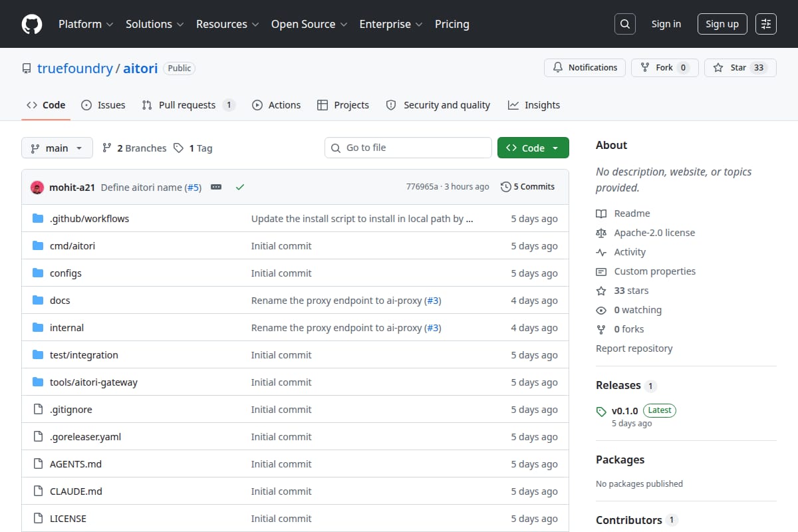Select the Code tab

click(x=46, y=105)
